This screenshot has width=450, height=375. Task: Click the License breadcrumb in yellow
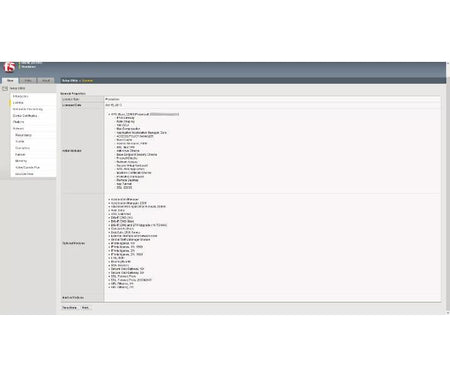click(x=87, y=81)
